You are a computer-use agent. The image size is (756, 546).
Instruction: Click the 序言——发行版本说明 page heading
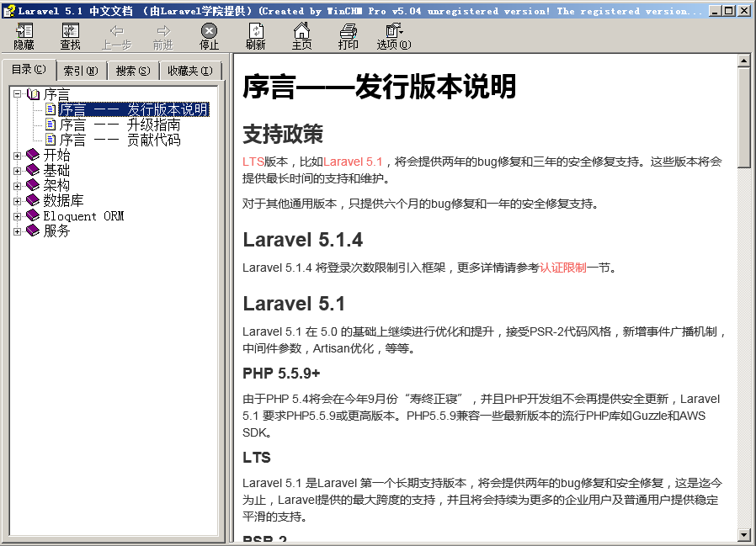[x=379, y=87]
